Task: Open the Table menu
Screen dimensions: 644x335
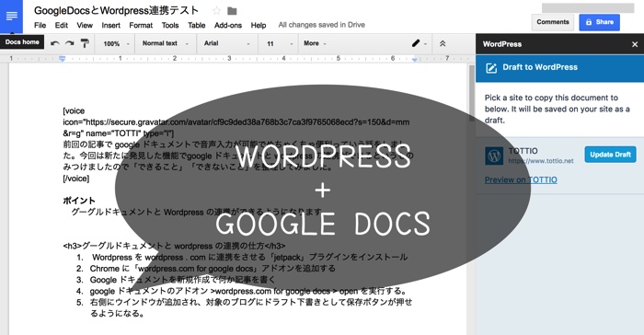Action: pyautogui.click(x=196, y=25)
